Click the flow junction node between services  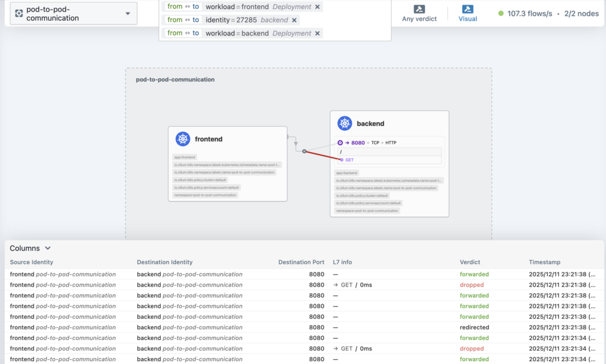[x=304, y=152]
